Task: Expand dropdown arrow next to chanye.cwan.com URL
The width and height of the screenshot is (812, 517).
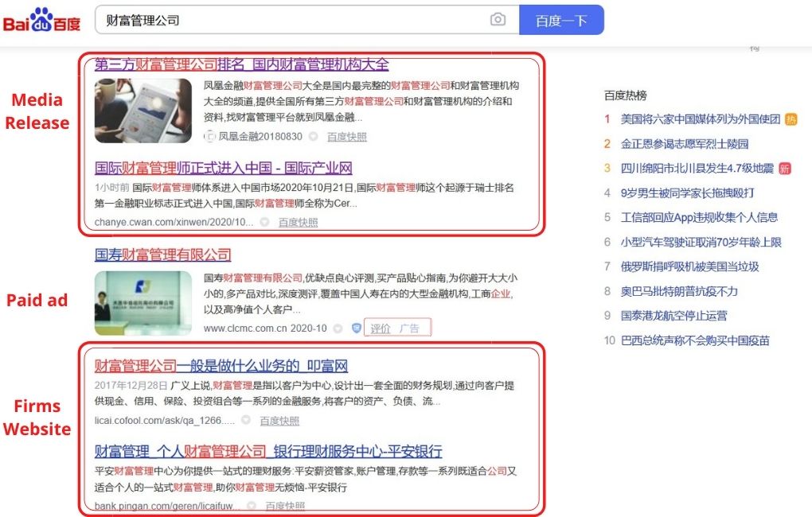Action: coord(264,223)
